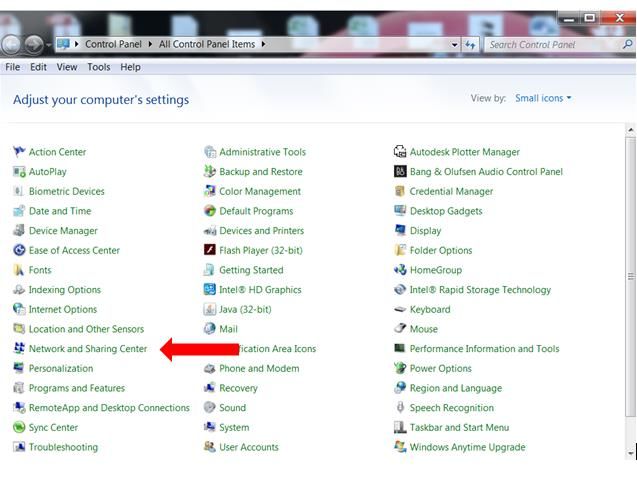This screenshot has height=481, width=637.
Task: Click the Administrative Tools icon
Action: pos(210,152)
